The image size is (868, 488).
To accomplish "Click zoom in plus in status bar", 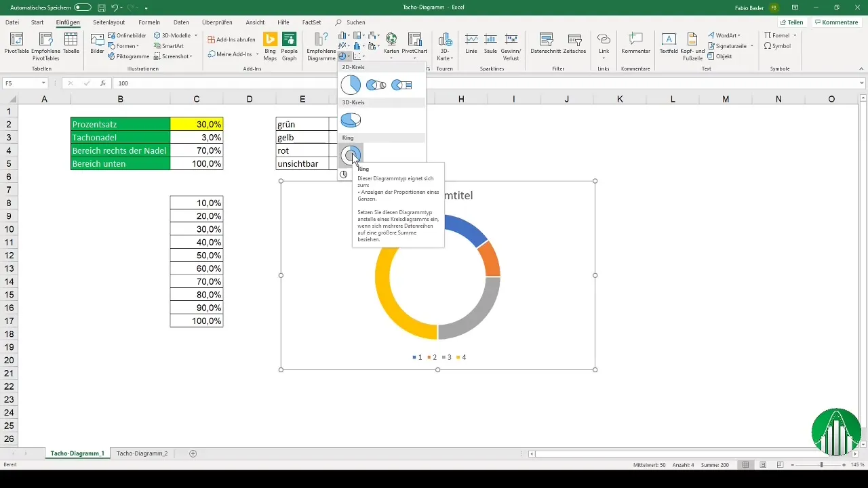I will coord(845,465).
